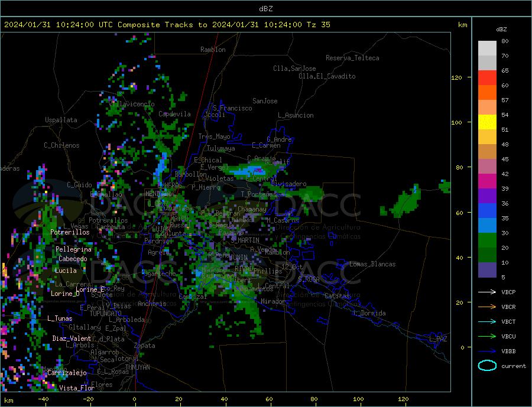This screenshot has width=532, height=407.
Task: Click the 'Tz 35' threshold text
Action: click(x=318, y=25)
